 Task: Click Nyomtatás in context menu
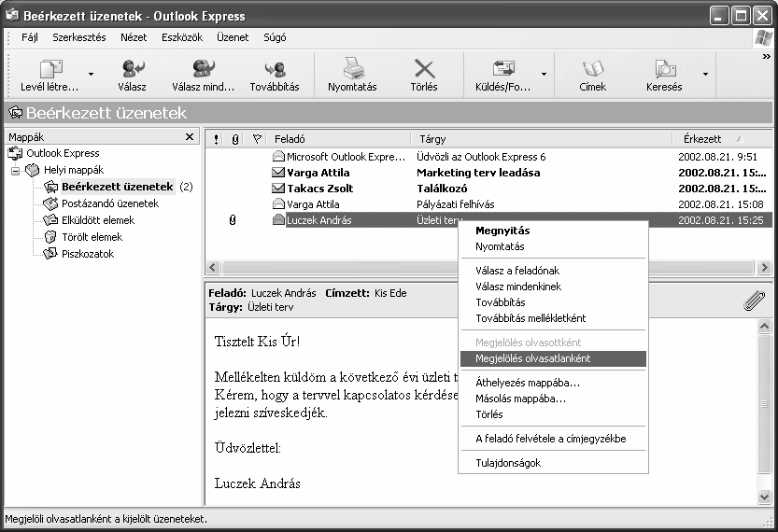553,246
